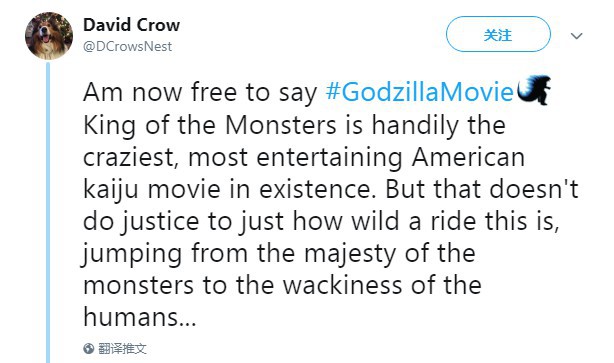The height and width of the screenshot is (363, 614).
Task: Open the #GodzillaMovie hashtag
Action: pos(419,92)
